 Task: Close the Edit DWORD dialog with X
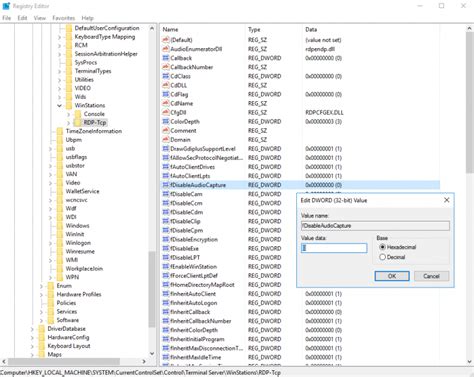point(447,200)
